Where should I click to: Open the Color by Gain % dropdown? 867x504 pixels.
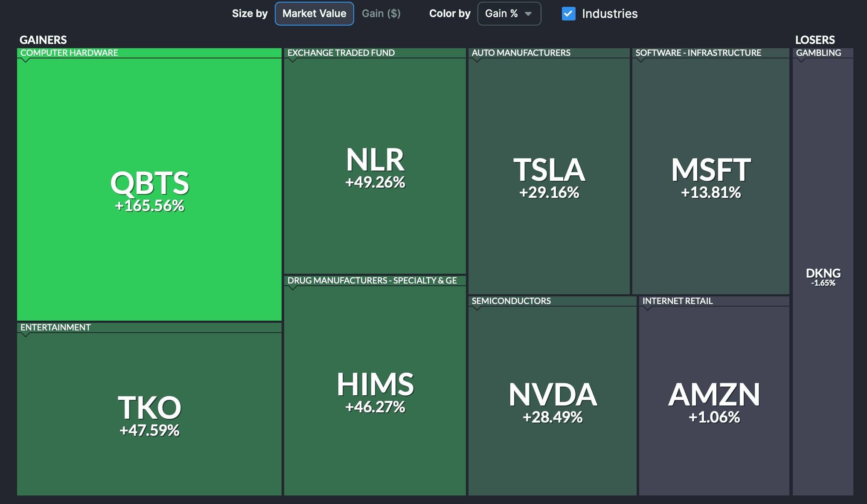(509, 14)
